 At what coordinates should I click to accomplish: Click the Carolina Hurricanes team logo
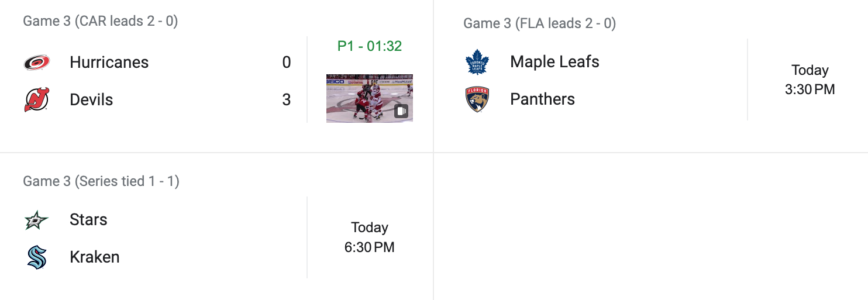pyautogui.click(x=37, y=63)
